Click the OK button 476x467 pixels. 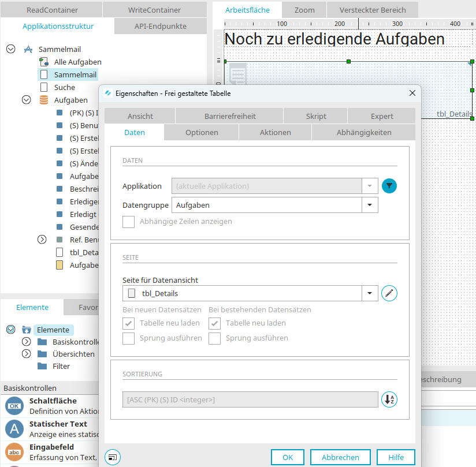pos(288,457)
